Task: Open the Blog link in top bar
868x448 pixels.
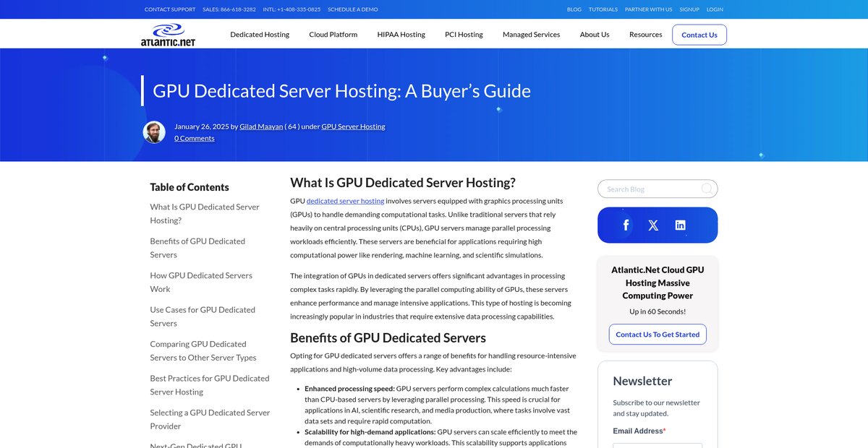Action: (x=574, y=9)
